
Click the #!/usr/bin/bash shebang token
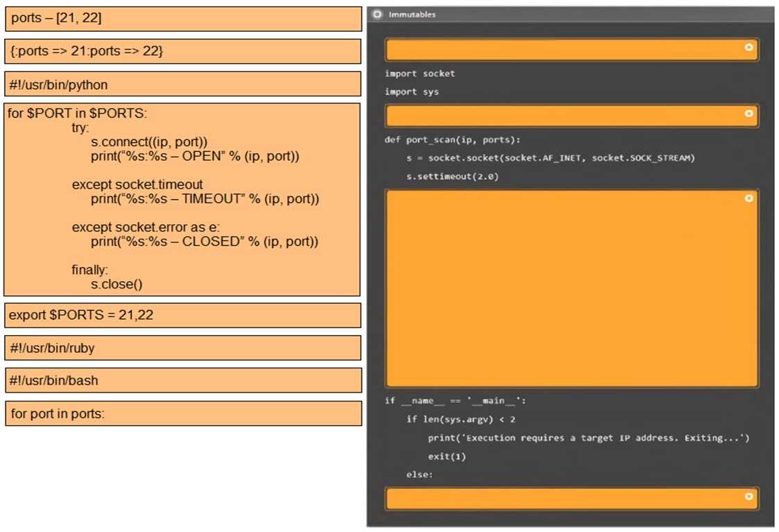182,380
